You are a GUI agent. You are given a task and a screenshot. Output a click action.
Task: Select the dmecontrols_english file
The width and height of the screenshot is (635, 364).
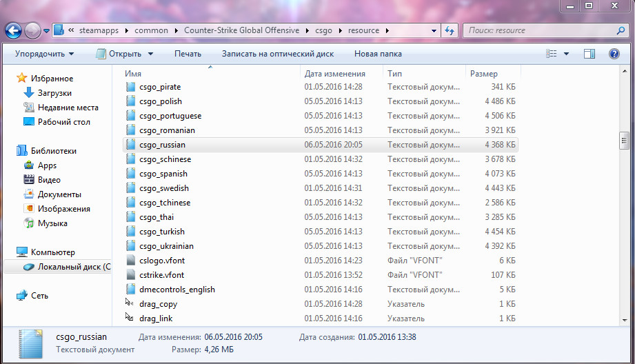tap(177, 290)
